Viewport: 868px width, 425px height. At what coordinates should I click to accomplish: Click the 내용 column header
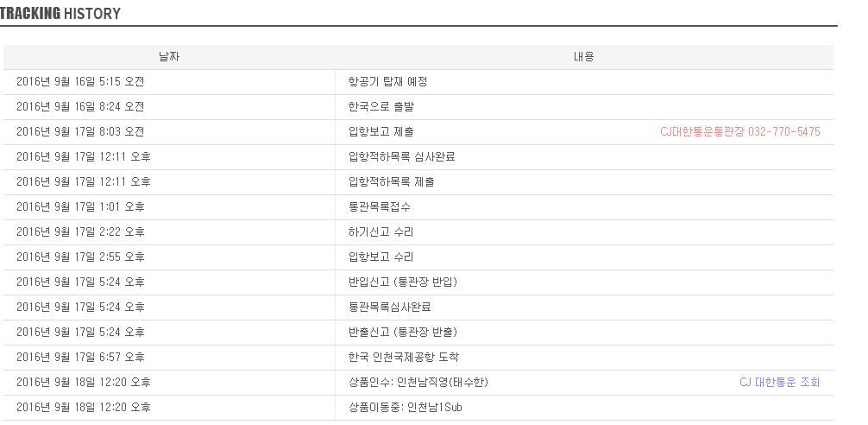coord(584,57)
